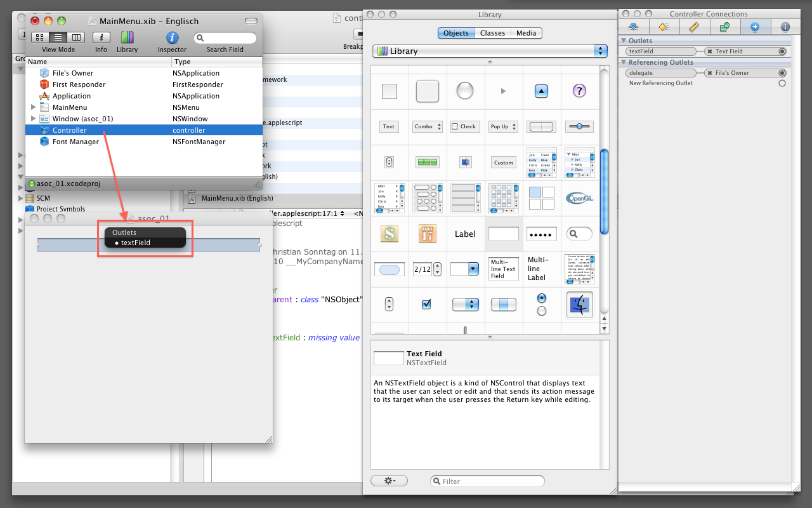The height and width of the screenshot is (508, 812).
Task: Open the Bindings inspector pane
Action: (x=724, y=27)
